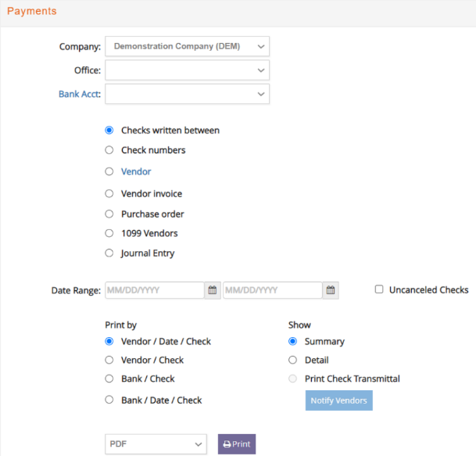Choose Bank / Date / Check print order
Screen dimensions: 476x456
point(109,400)
